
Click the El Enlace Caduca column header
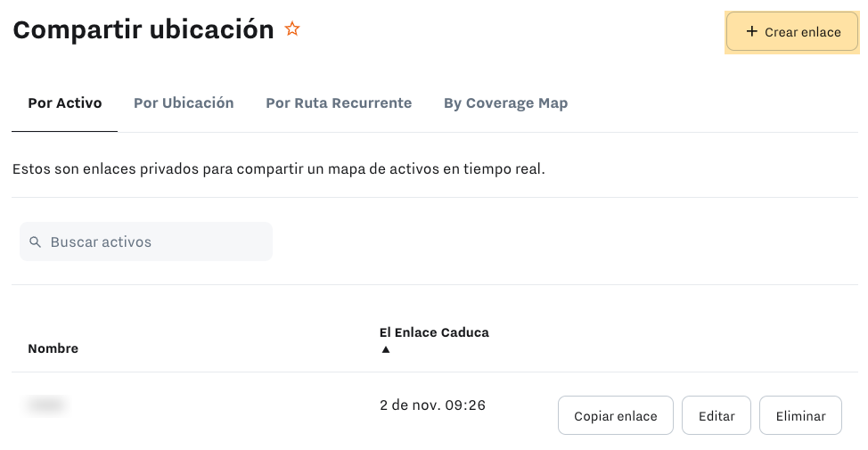tap(434, 332)
